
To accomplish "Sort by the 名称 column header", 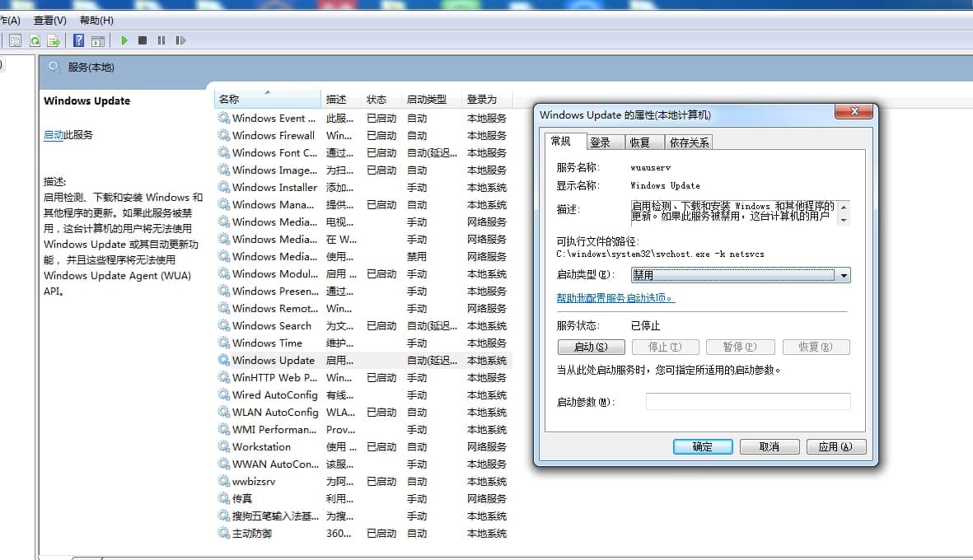I will (x=268, y=99).
